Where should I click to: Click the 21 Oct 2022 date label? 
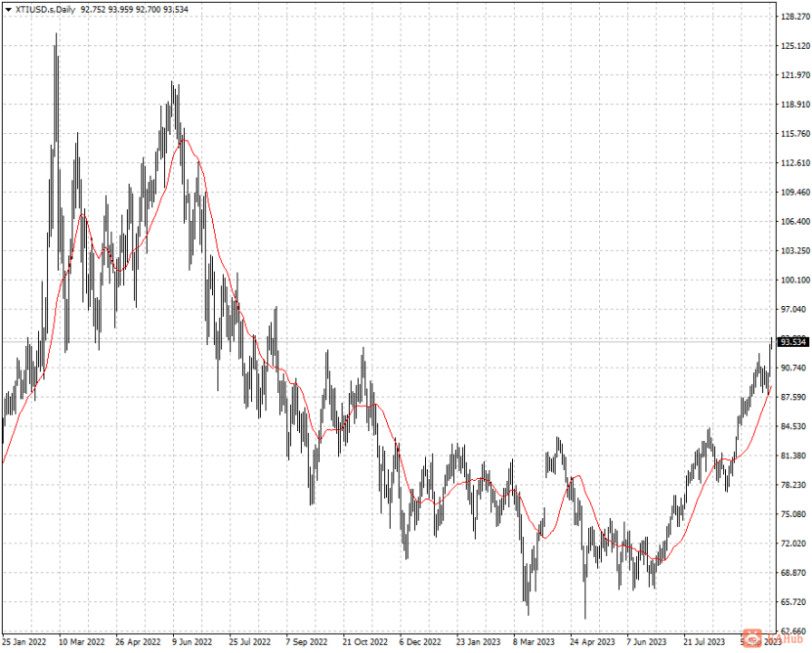[364, 642]
